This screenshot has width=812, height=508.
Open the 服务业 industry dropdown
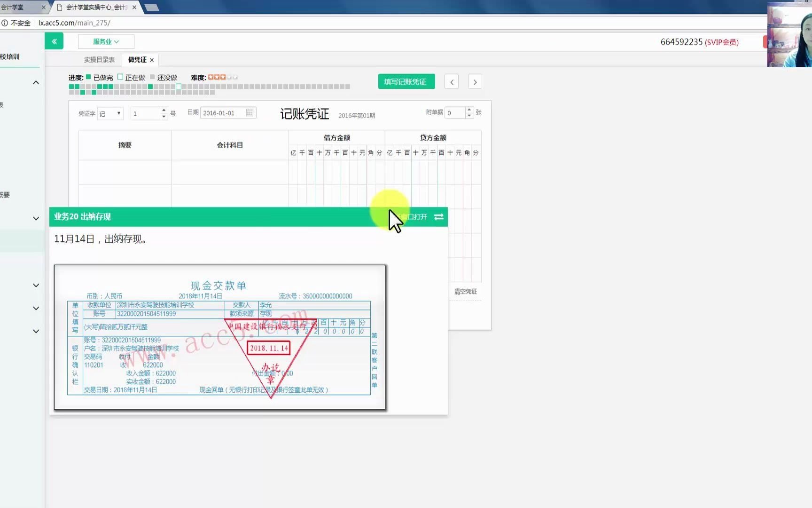pyautogui.click(x=106, y=41)
